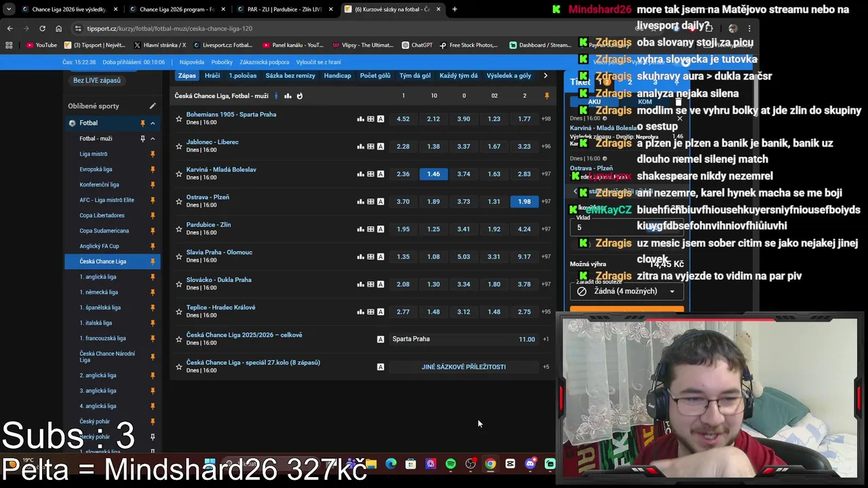Star the Slavia Praha - Olomouc match
Image resolution: width=868 pixels, height=488 pixels.
[x=179, y=257]
